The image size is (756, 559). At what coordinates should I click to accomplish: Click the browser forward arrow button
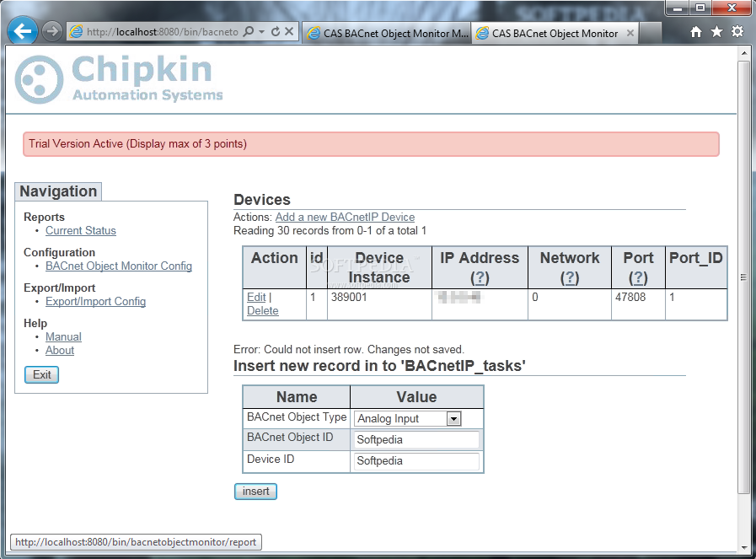tap(51, 32)
